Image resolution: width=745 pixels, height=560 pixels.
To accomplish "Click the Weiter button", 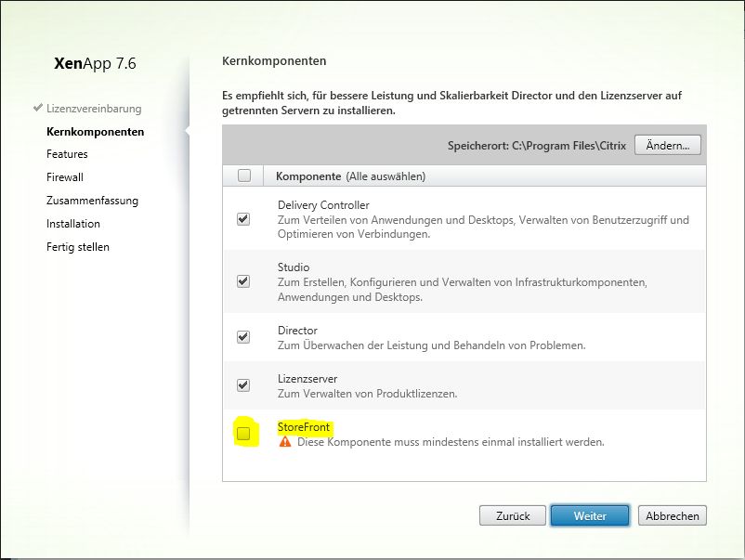I will (x=590, y=515).
